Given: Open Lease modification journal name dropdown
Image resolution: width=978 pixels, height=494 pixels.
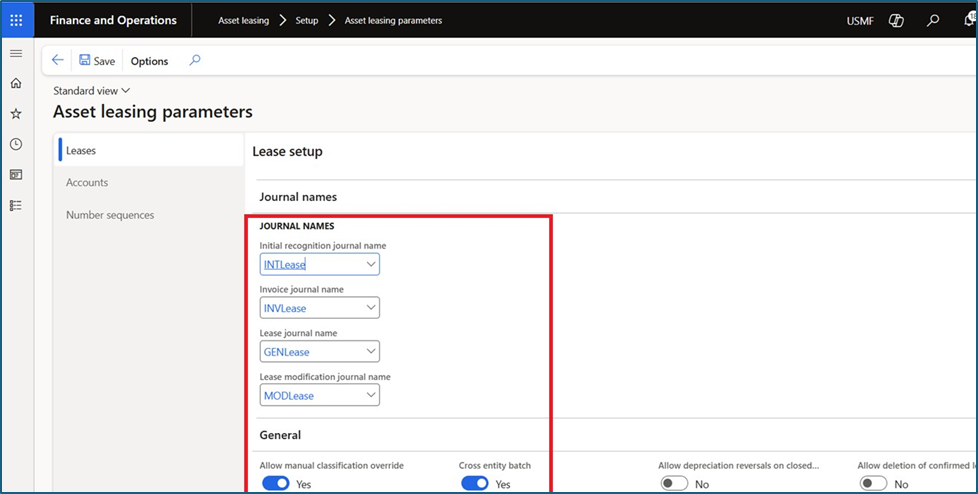Looking at the screenshot, I should click(x=371, y=396).
